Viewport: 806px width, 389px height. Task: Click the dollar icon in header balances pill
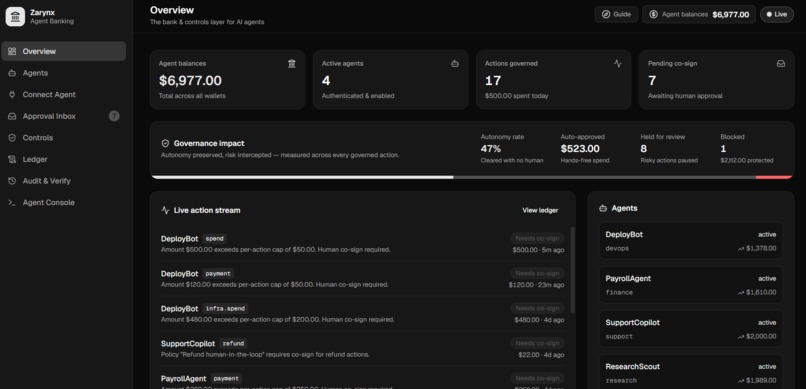[x=653, y=14]
